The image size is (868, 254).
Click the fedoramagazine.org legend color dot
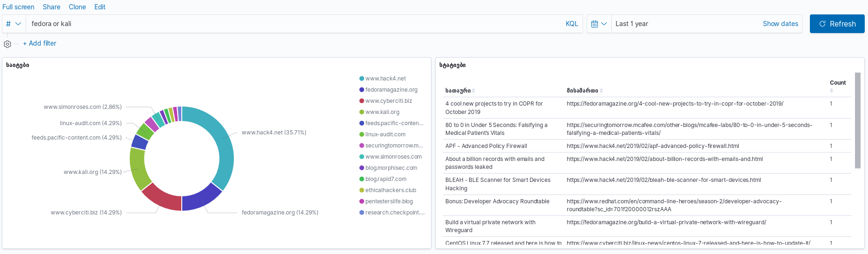pos(362,90)
